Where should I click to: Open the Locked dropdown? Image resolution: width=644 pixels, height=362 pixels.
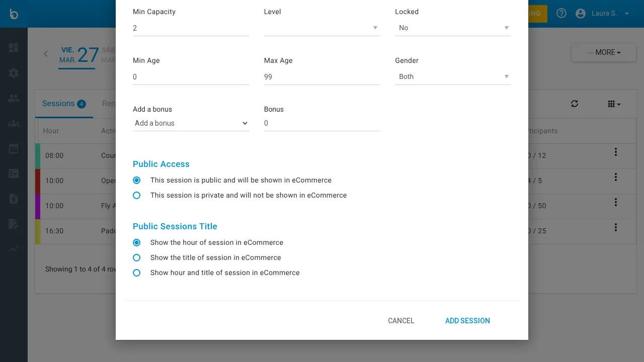coord(453,28)
